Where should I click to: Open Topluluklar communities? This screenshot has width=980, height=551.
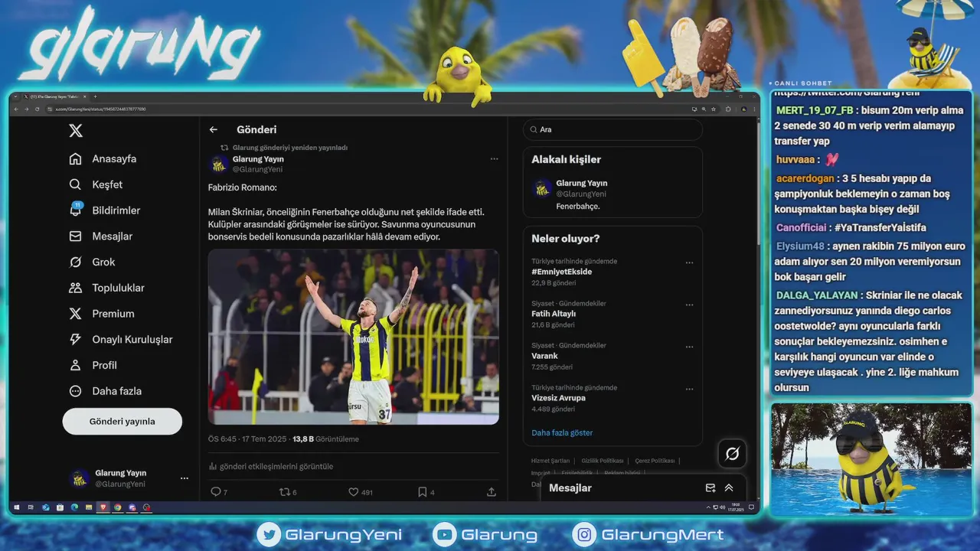pyautogui.click(x=106, y=288)
